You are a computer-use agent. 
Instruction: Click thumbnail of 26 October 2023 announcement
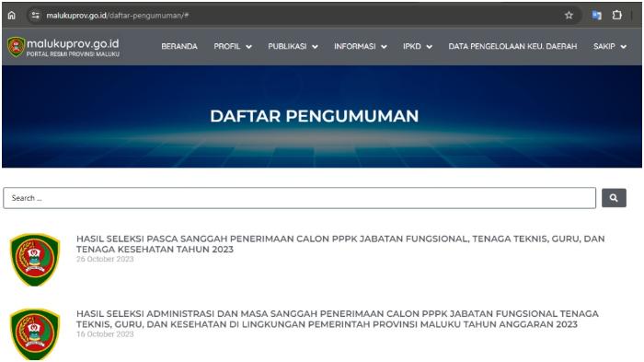35,260
